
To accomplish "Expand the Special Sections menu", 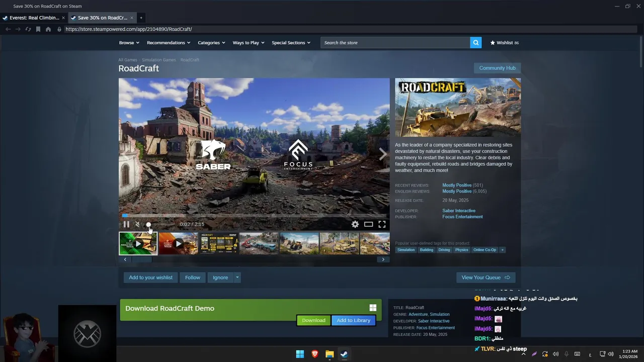I will coord(291,43).
